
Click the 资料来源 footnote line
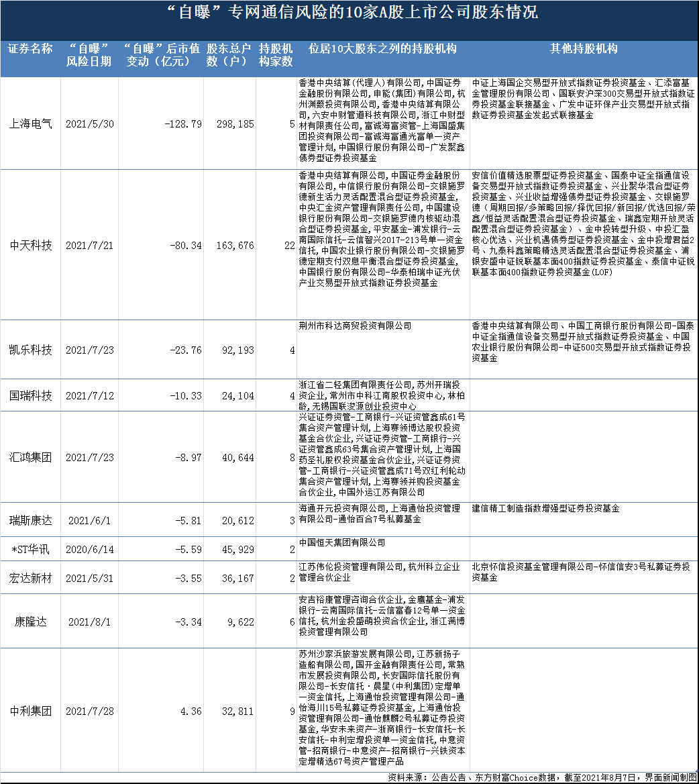541,777
